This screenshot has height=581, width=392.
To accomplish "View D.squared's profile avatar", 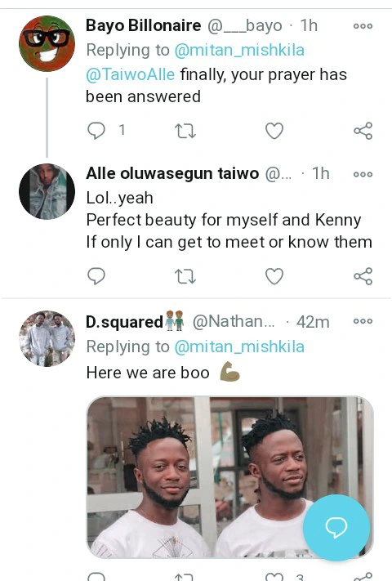I will pyautogui.click(x=47, y=338).
